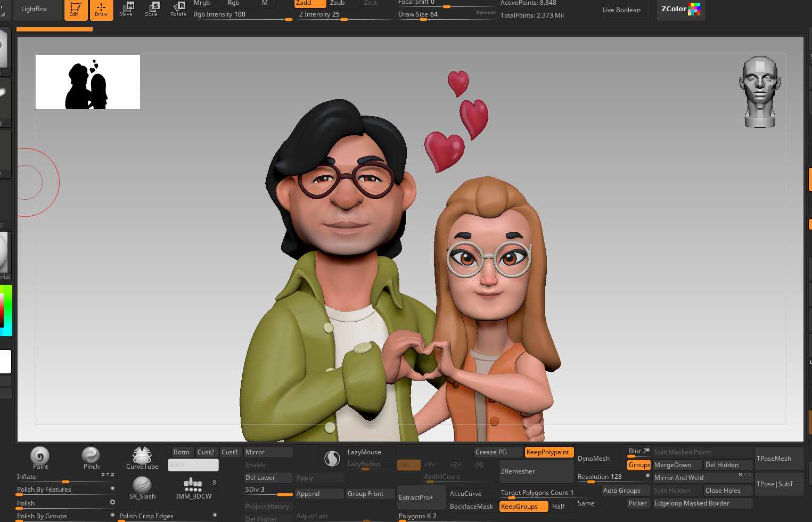Open the IMM_3DCW insert brush
The image size is (812, 522).
tap(193, 486)
